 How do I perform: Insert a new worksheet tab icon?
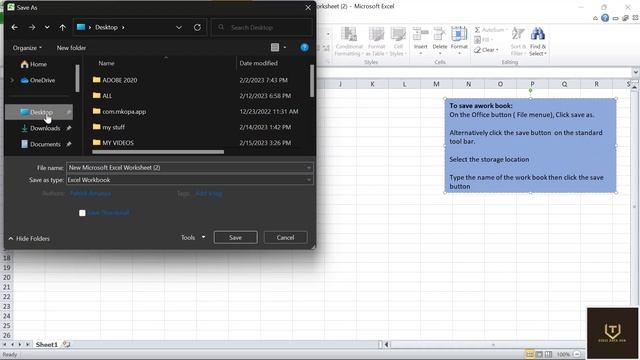tap(67, 344)
